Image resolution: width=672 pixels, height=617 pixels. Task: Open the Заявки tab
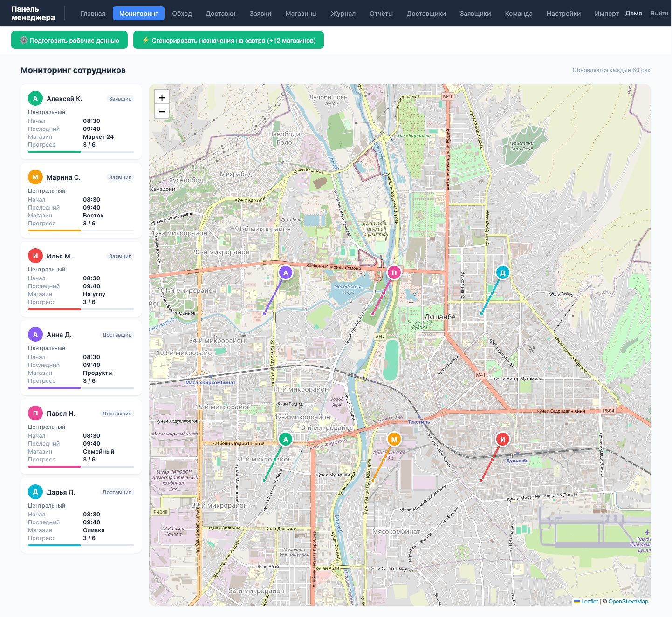coord(261,14)
